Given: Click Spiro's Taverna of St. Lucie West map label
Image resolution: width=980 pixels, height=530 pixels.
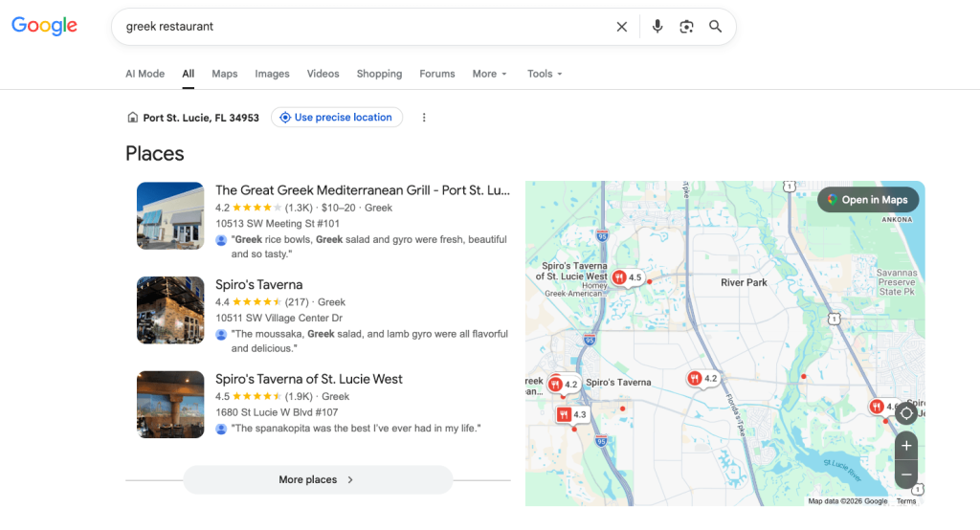Looking at the screenshot, I should tap(571, 271).
